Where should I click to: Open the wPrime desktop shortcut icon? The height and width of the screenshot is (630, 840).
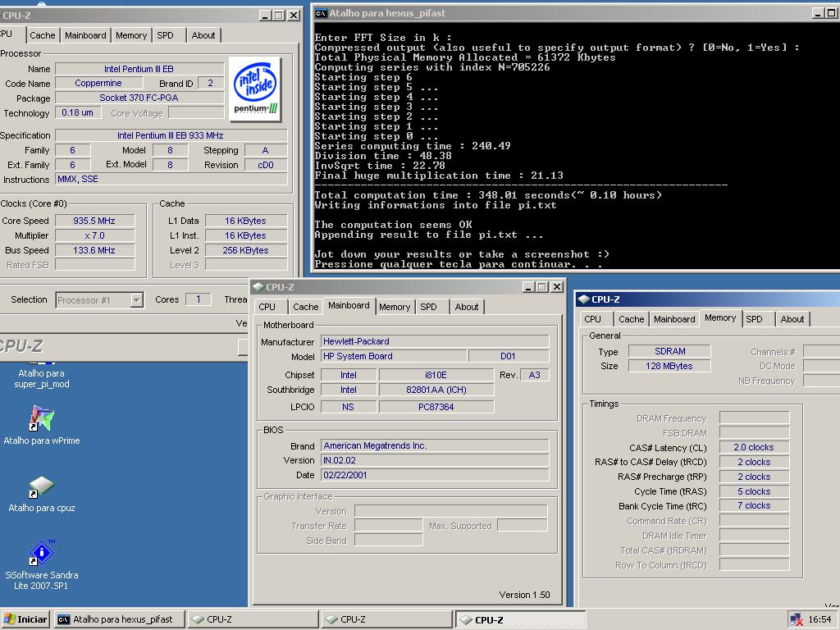coord(41,418)
